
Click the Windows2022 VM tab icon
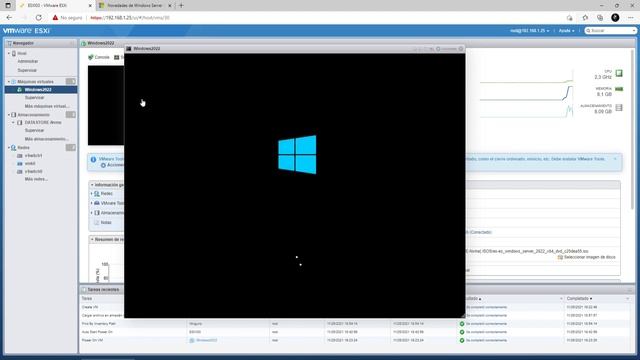coord(83,43)
